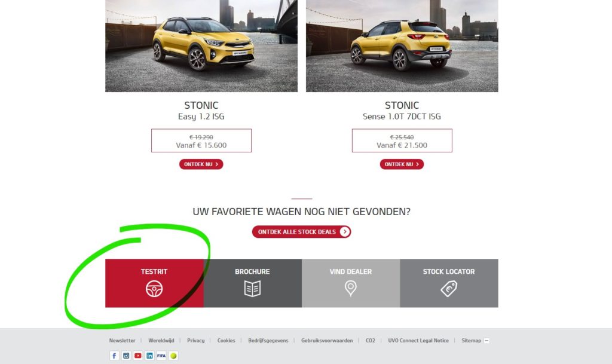This screenshot has height=364, width=612.
Task: Open the tennis ball partner icon
Action: pyautogui.click(x=173, y=356)
